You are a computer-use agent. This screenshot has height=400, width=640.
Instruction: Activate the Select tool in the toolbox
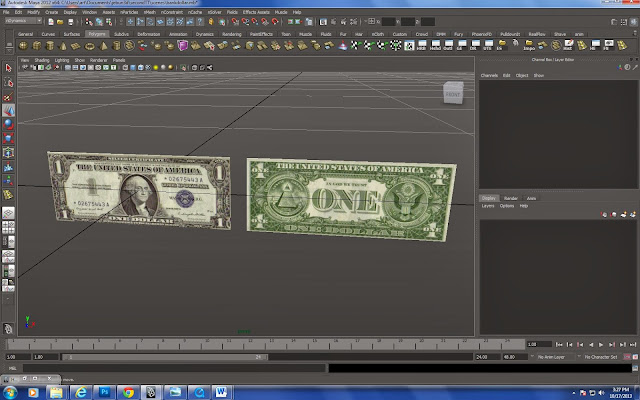point(8,68)
